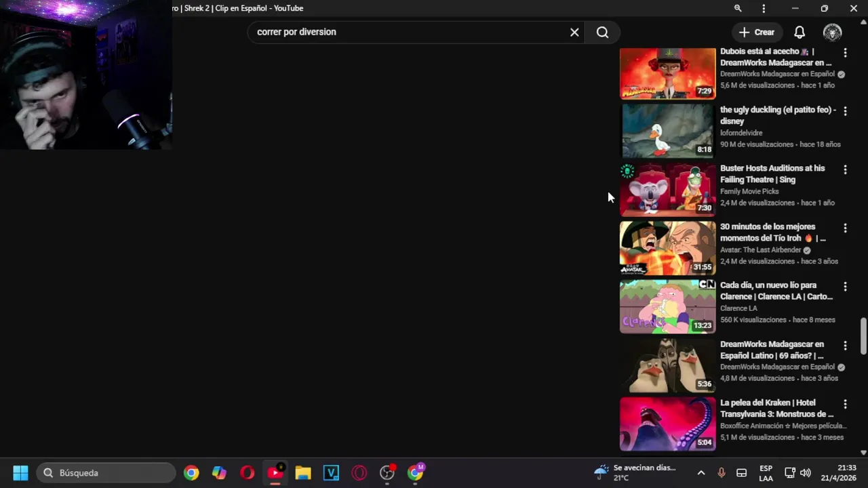Click the microphone tray icon
The width and height of the screenshot is (868, 488).
721,472
